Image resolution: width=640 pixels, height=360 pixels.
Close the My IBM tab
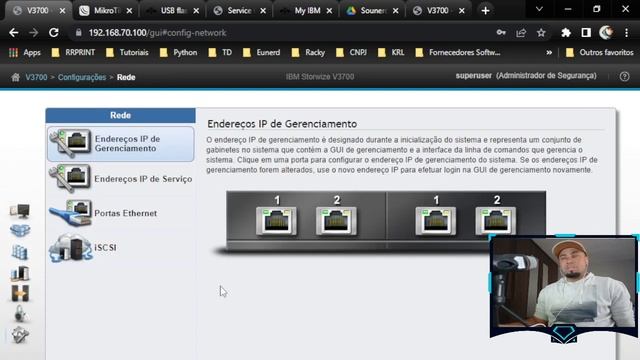329,11
